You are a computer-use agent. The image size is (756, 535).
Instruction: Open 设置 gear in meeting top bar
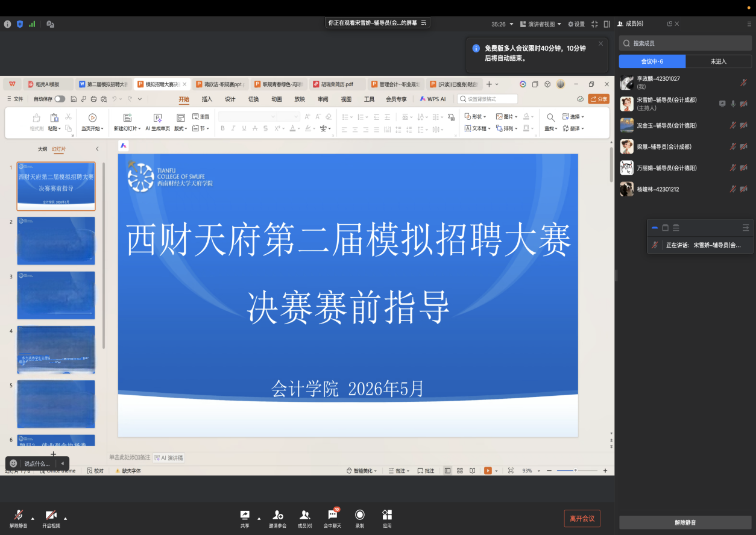point(576,24)
